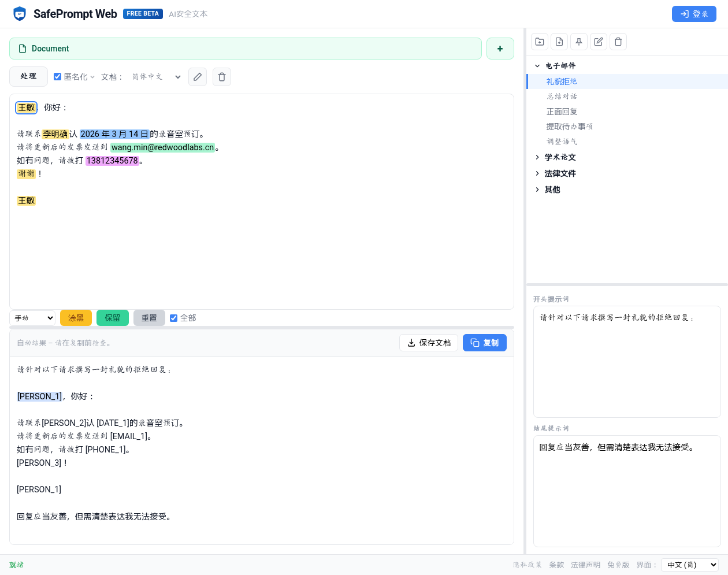The image size is (728, 575).
Task: Click the SafePrompt shield logo
Action: point(20,13)
